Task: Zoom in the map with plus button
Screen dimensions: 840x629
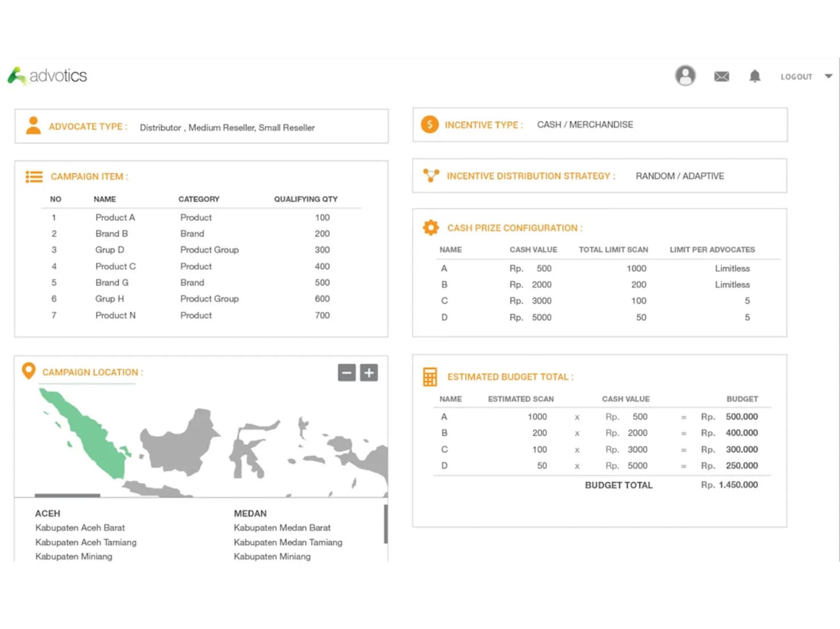Action: click(369, 373)
